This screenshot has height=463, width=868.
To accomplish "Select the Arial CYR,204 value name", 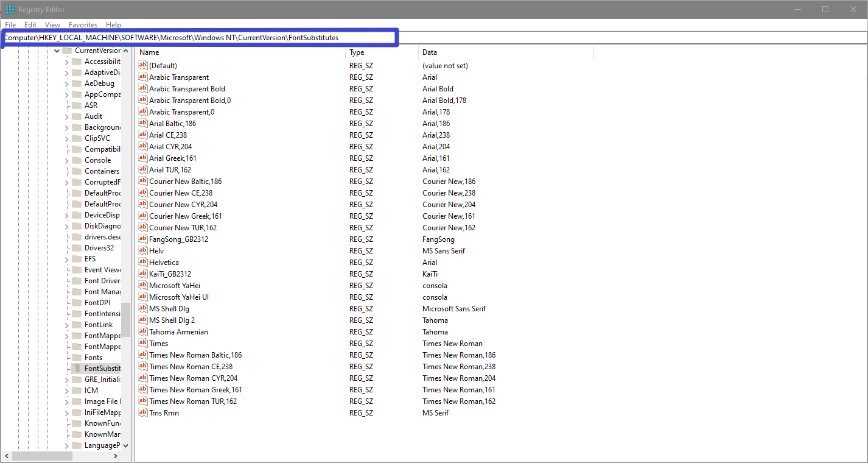I will [x=170, y=146].
